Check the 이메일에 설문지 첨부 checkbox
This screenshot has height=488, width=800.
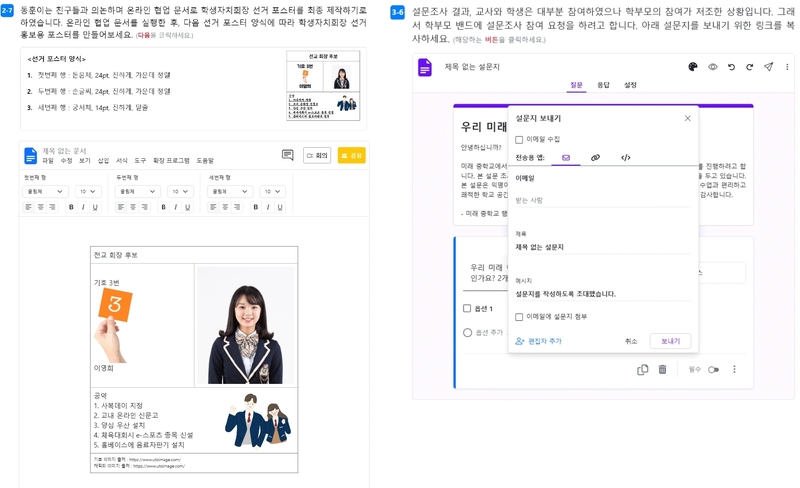click(x=519, y=317)
